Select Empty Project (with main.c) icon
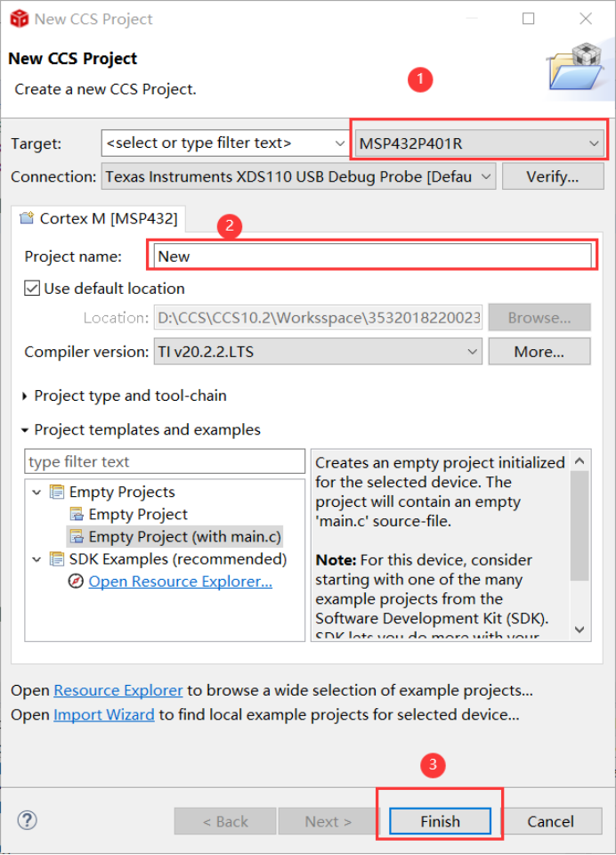 (x=77, y=536)
